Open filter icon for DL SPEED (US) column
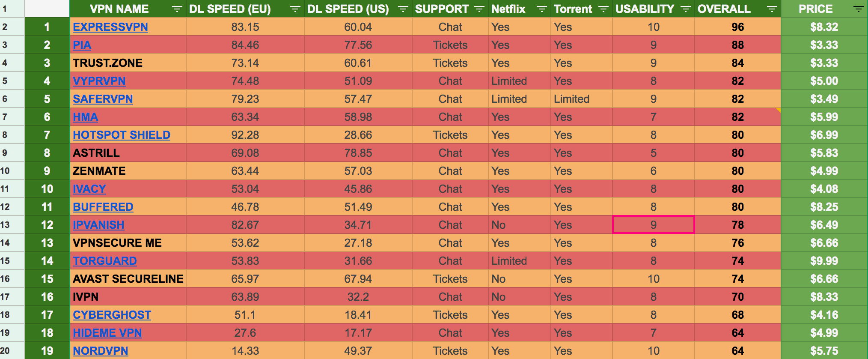 (x=403, y=9)
